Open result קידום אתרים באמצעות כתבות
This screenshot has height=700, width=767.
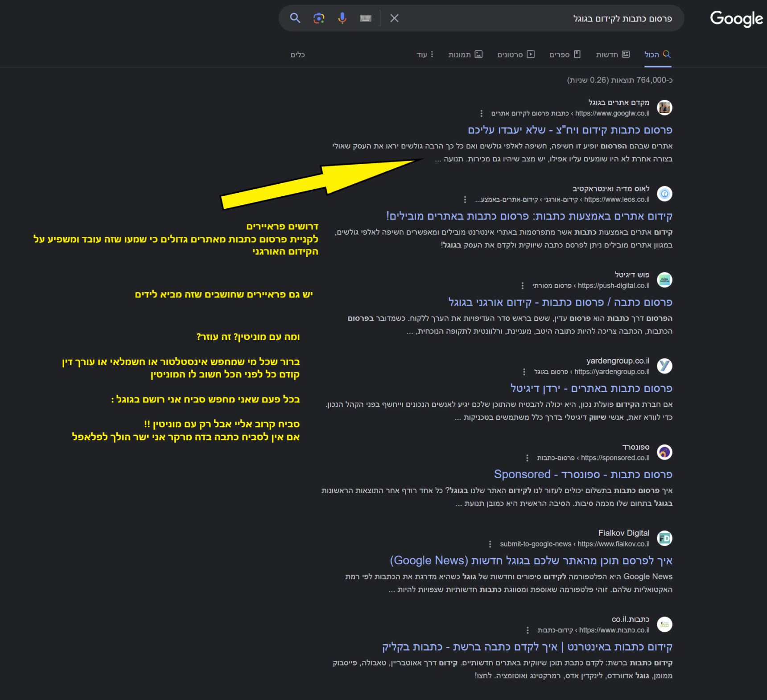(529, 216)
